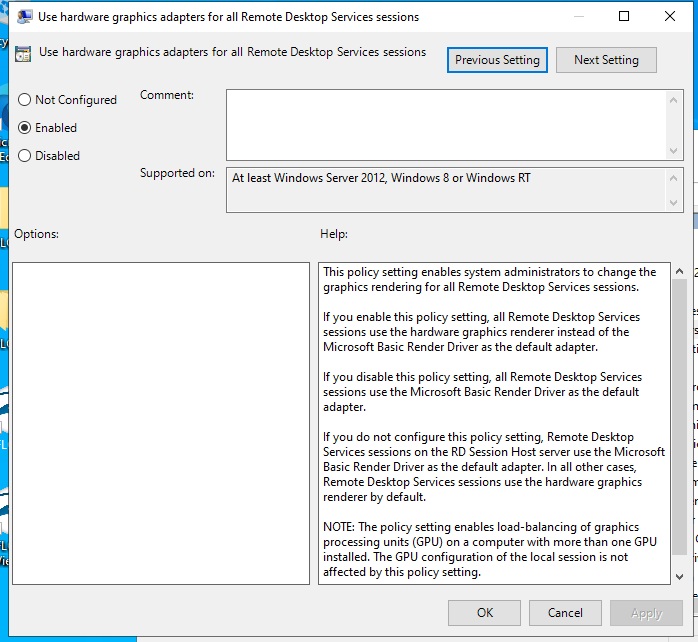Image resolution: width=698 pixels, height=642 pixels.
Task: Click the dialog title bar icon
Action: tap(24, 16)
